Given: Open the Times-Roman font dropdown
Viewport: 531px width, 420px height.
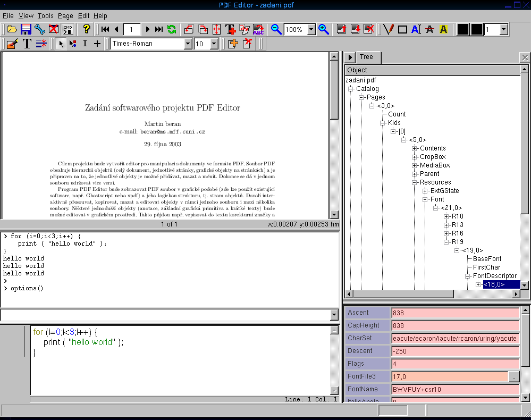Looking at the screenshot, I should (x=188, y=44).
